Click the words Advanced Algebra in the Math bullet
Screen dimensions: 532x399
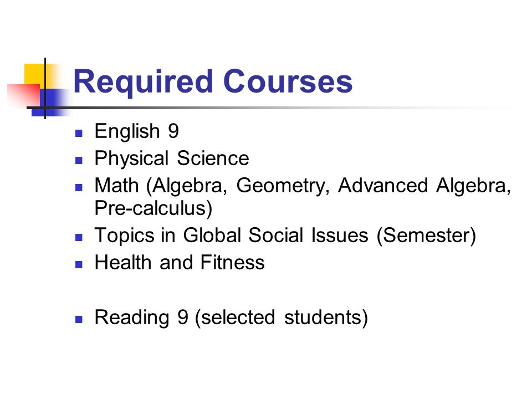click(424, 186)
